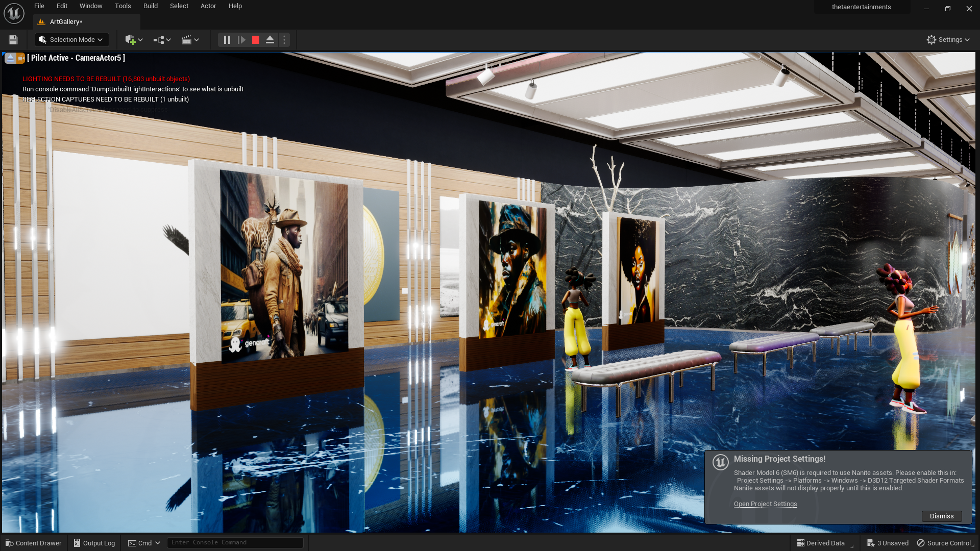Pause the simulation

coord(227,40)
